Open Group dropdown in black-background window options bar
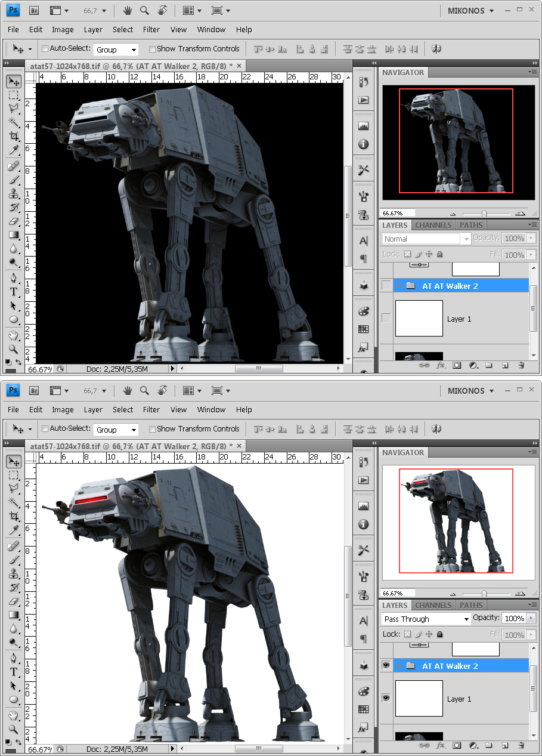This screenshot has width=542, height=756. coord(116,50)
